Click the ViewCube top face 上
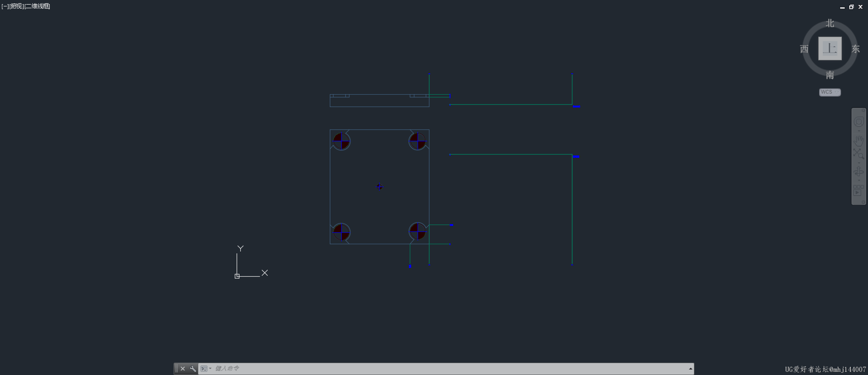The image size is (868, 375). click(830, 48)
